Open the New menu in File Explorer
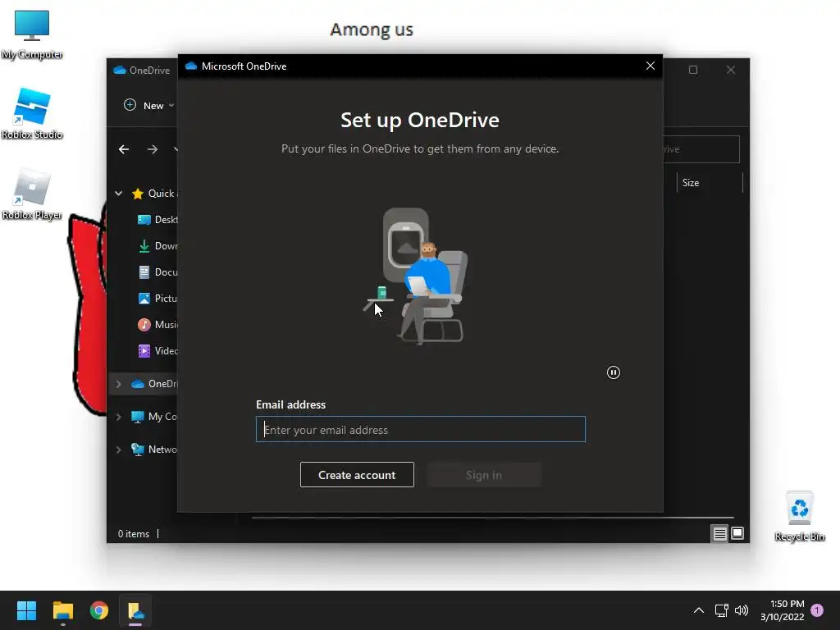840x630 pixels. 149,106
